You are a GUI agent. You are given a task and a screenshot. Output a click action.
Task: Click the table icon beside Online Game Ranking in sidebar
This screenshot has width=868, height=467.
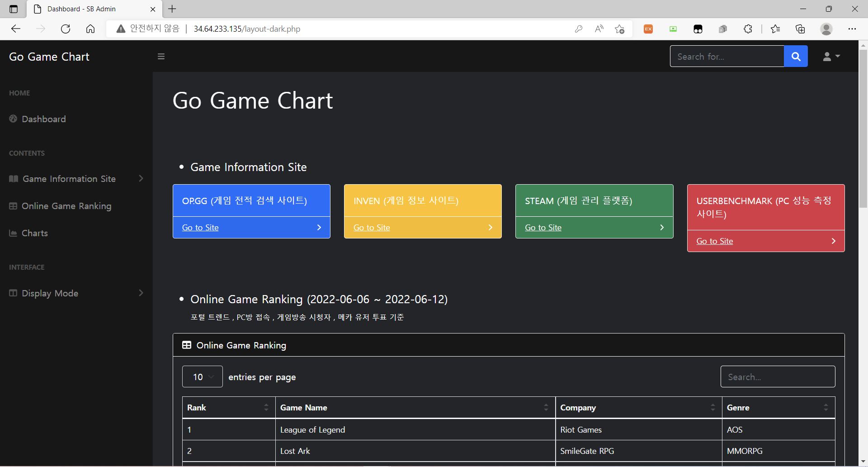(x=13, y=206)
